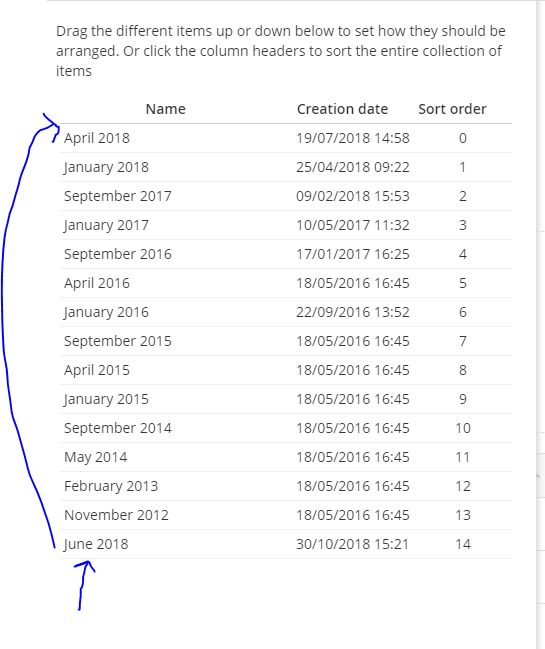Select the January 2016 item

click(x=286, y=312)
